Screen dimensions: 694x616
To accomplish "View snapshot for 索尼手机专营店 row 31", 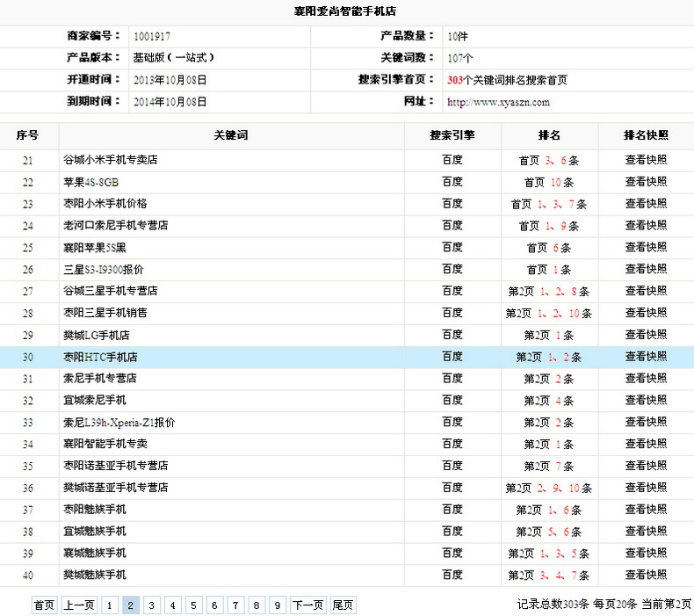I will click(x=646, y=378).
